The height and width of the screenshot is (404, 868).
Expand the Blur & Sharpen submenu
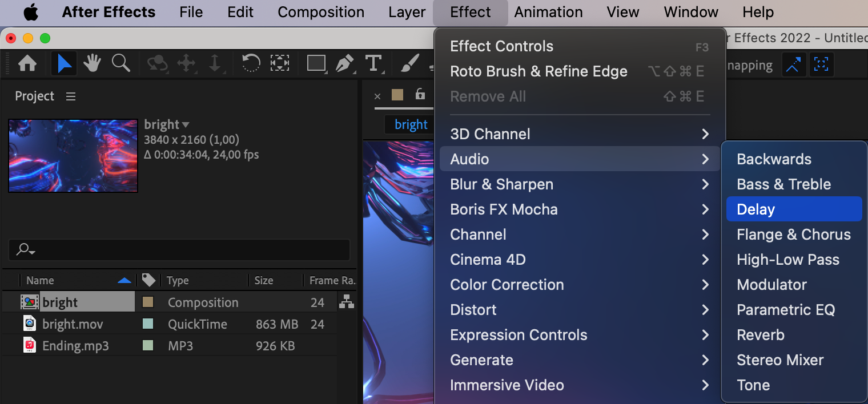(580, 184)
